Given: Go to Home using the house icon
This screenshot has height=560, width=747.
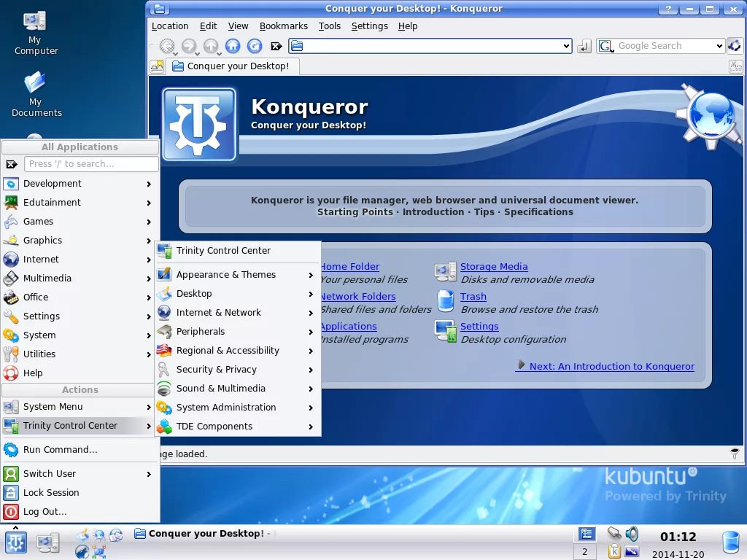Looking at the screenshot, I should (233, 46).
